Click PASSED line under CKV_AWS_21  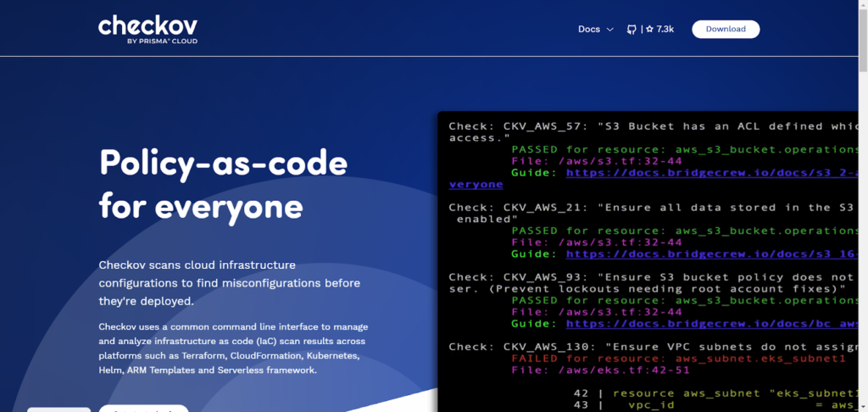point(685,231)
